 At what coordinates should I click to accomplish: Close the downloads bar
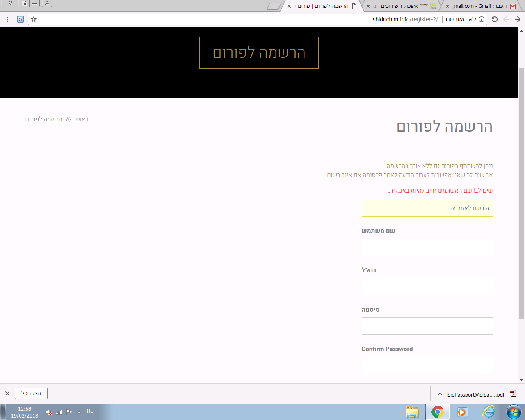7,393
